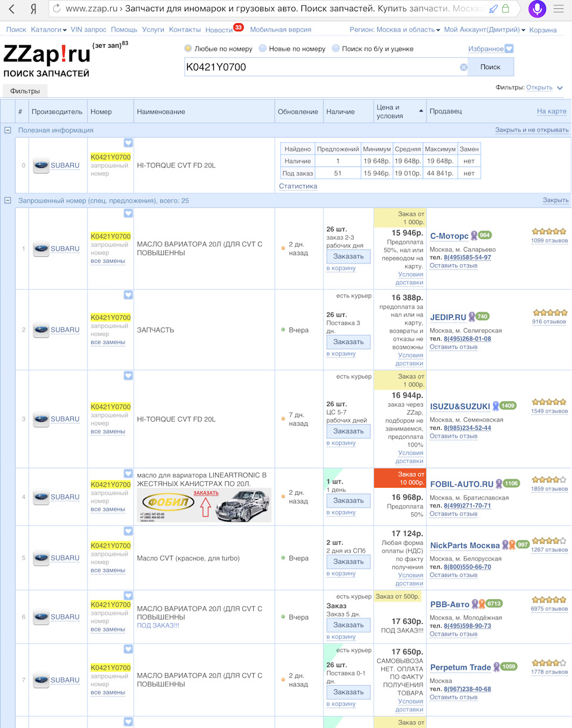Click the Закрыть link for special offers
The height and width of the screenshot is (728, 572).
555,200
